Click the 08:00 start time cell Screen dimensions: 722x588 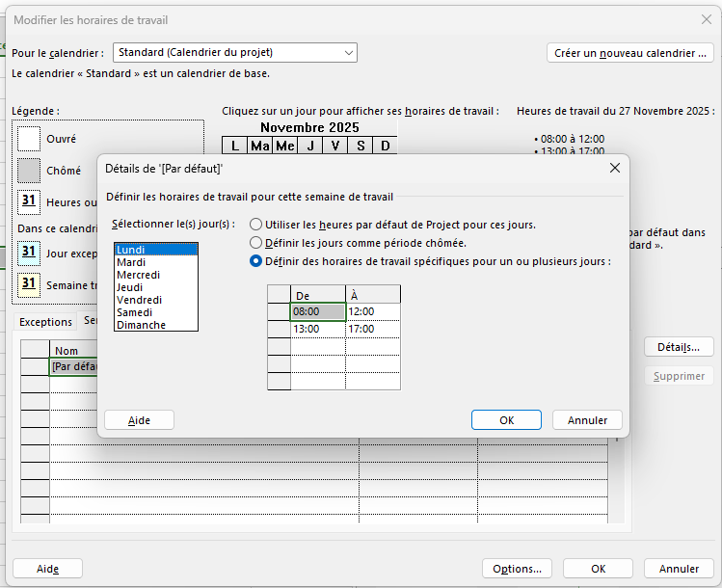pyautogui.click(x=317, y=312)
